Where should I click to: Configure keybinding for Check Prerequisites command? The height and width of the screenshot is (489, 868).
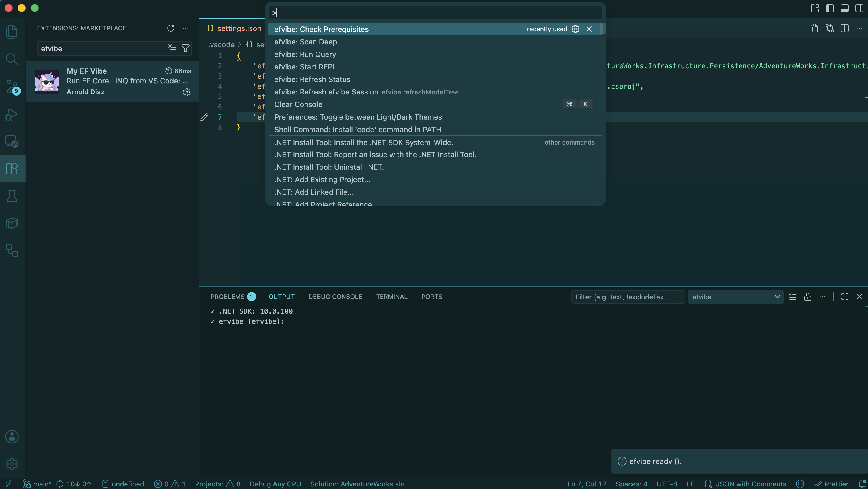[575, 29]
